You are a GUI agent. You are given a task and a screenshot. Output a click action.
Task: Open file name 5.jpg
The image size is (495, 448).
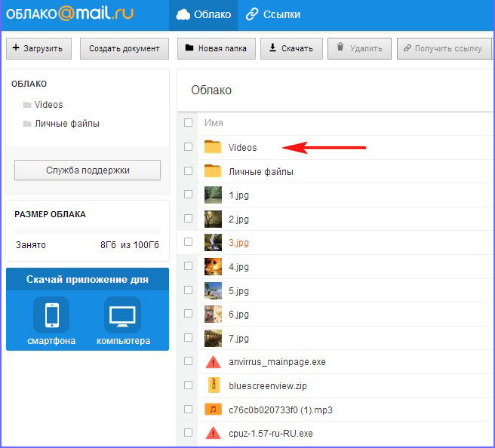pyautogui.click(x=238, y=291)
